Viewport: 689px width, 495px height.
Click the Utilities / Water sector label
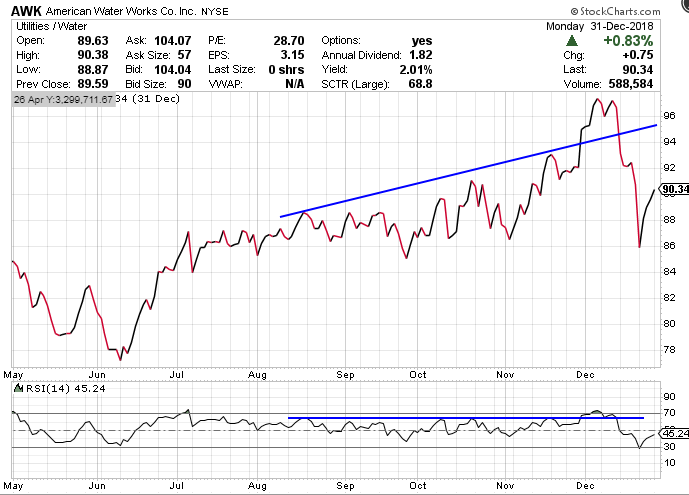(x=51, y=26)
